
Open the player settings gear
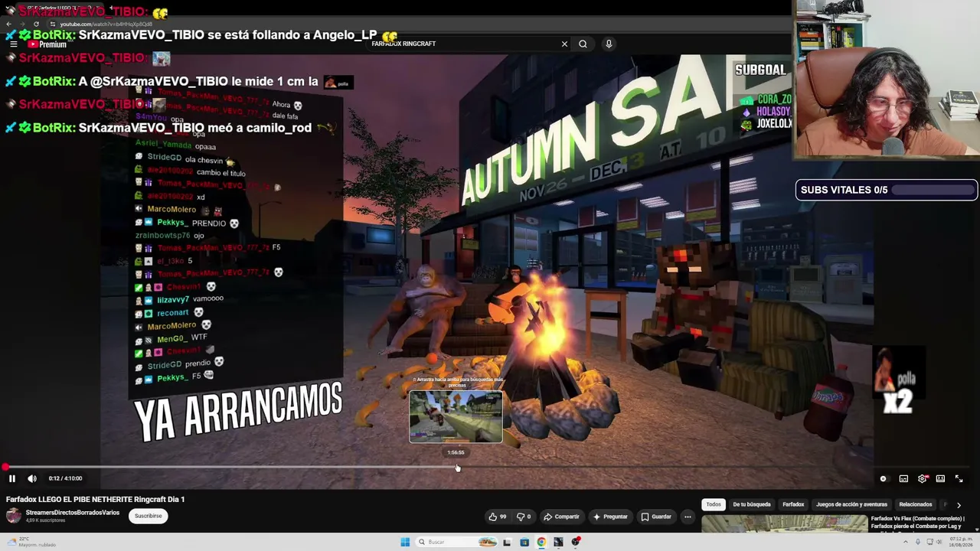[923, 478]
